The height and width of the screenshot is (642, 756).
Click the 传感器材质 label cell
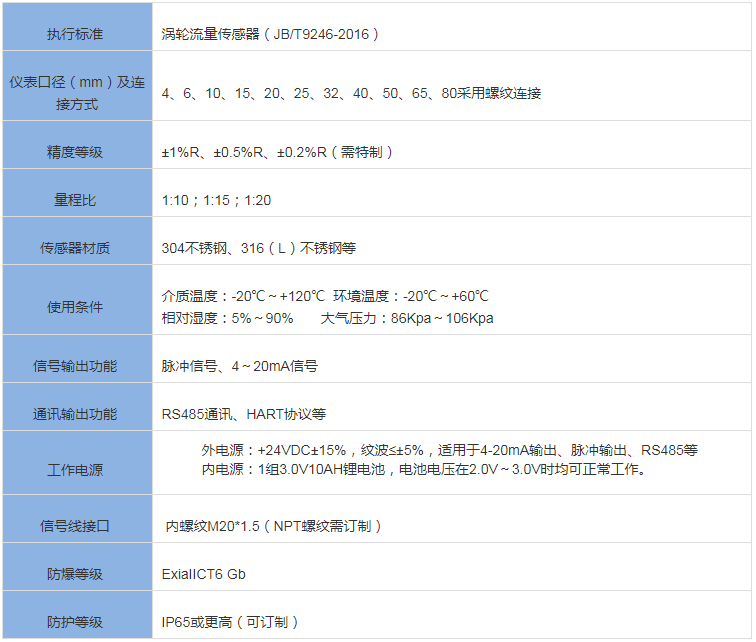coord(75,249)
